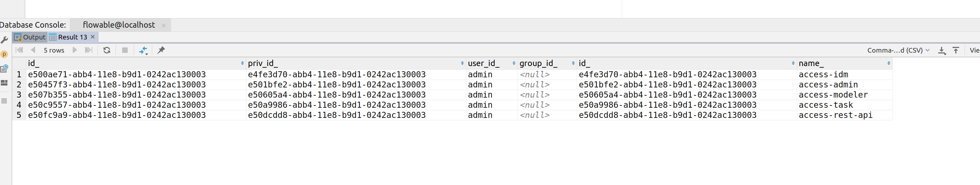Go to the last page of results

(x=88, y=50)
